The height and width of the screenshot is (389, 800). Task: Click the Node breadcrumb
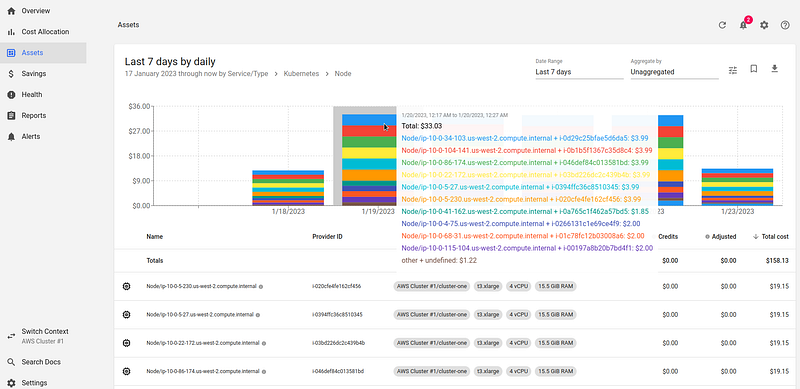343,74
